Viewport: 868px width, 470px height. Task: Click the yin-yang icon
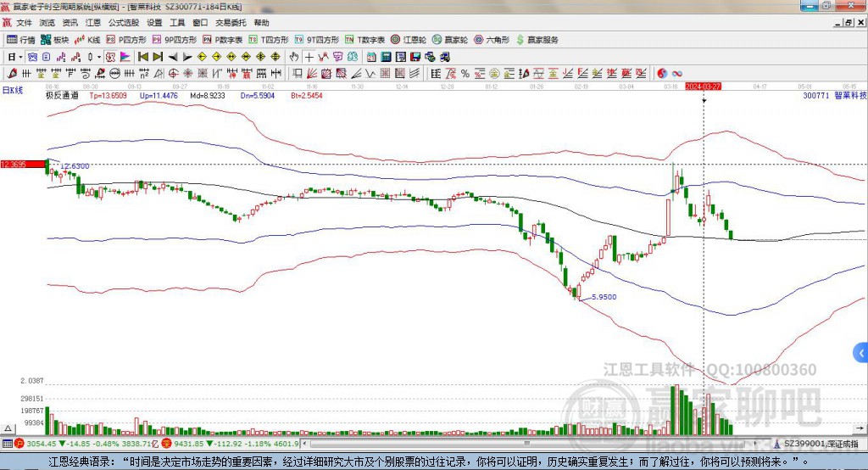[662, 73]
